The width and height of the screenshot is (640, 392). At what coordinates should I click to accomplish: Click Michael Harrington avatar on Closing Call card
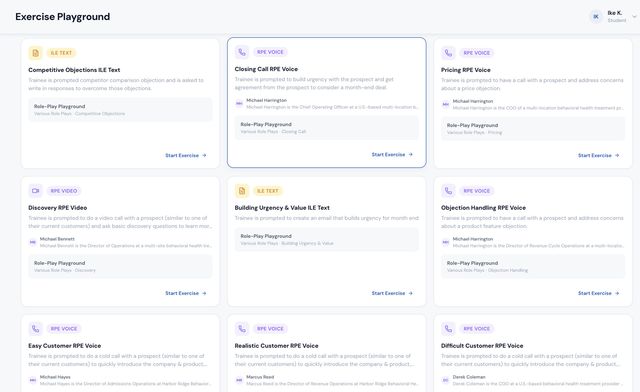(239, 104)
